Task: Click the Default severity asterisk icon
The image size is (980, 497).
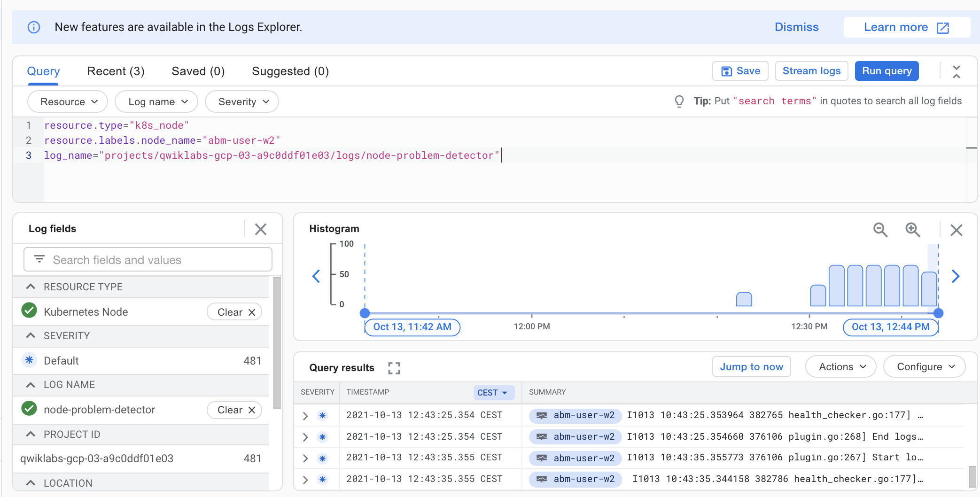Action: point(29,360)
